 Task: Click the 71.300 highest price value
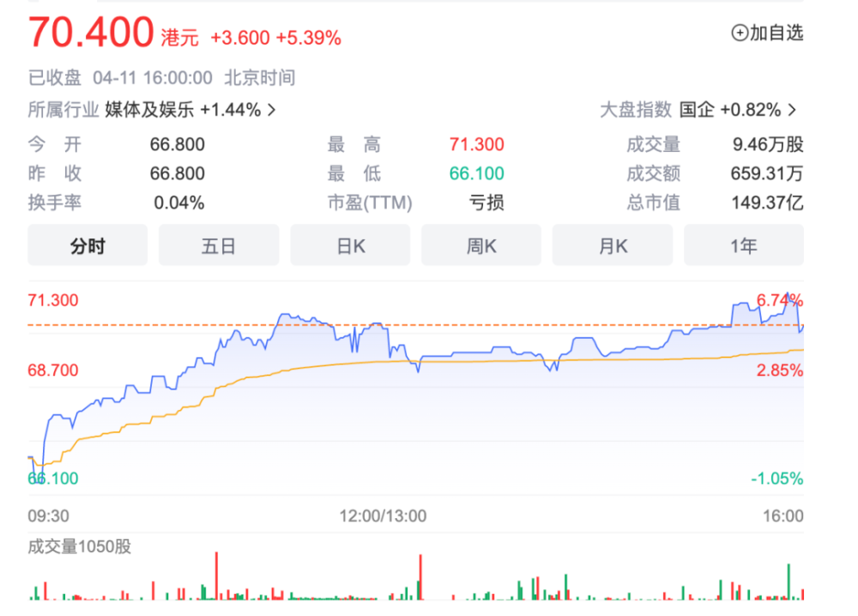(x=476, y=144)
